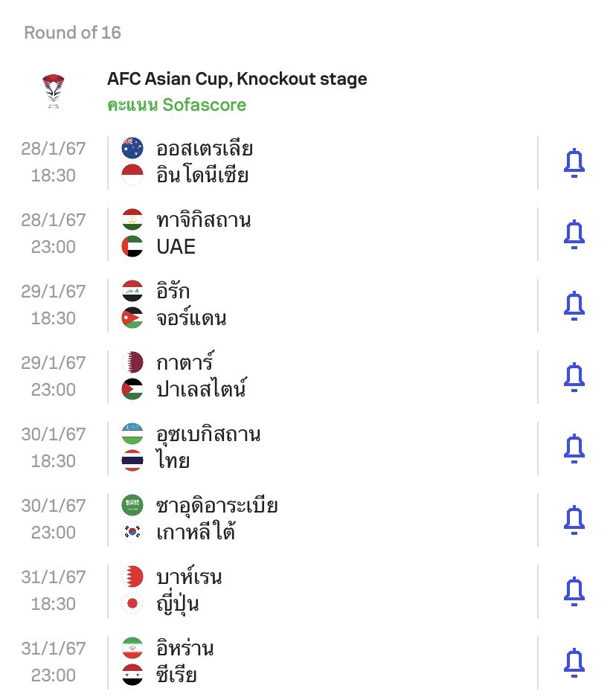
Task: Toggle notification bell for Australia vs Indonesia match
Action: [574, 163]
